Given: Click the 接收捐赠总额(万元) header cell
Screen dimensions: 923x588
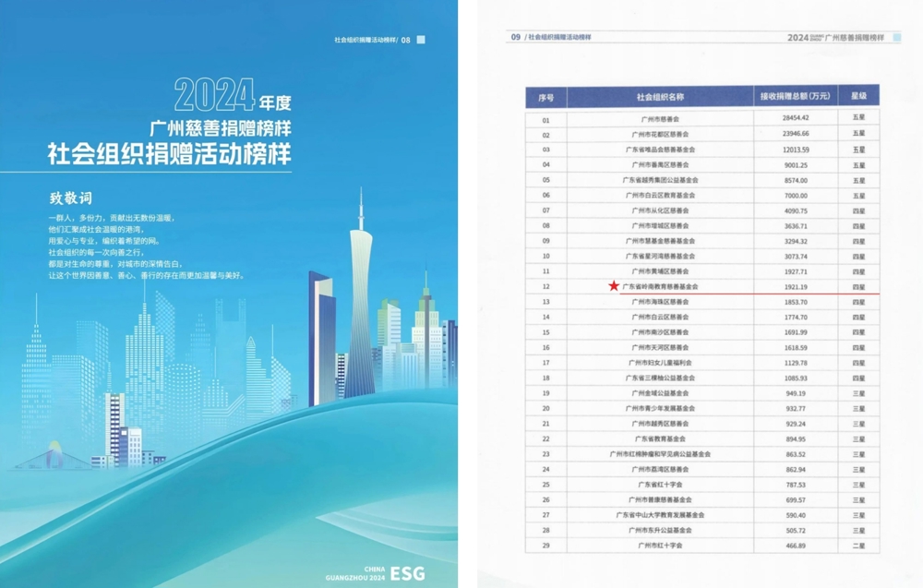Looking at the screenshot, I should [x=794, y=96].
